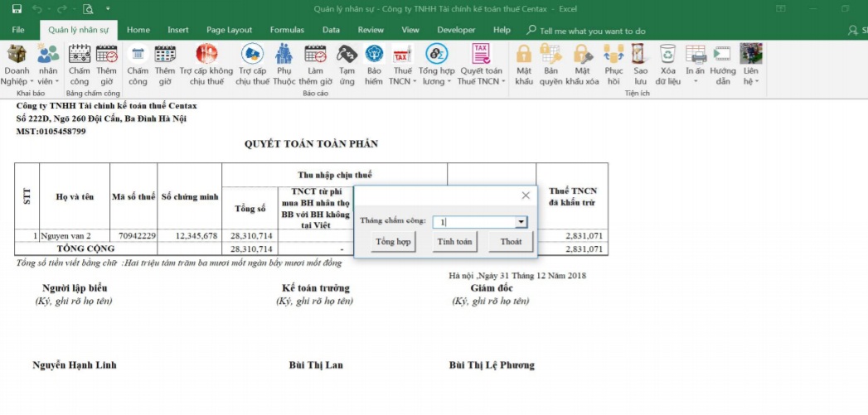Select the Tạm ứng icon

point(347,55)
